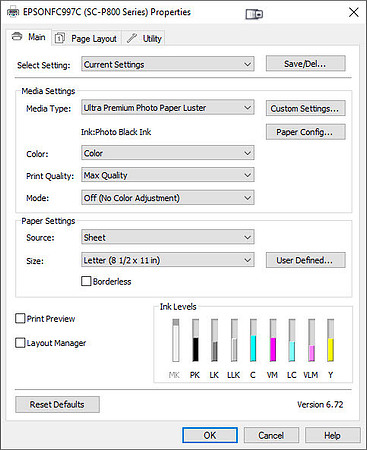Click the Main tab printer icon
The width and height of the screenshot is (367, 450).
point(17,36)
